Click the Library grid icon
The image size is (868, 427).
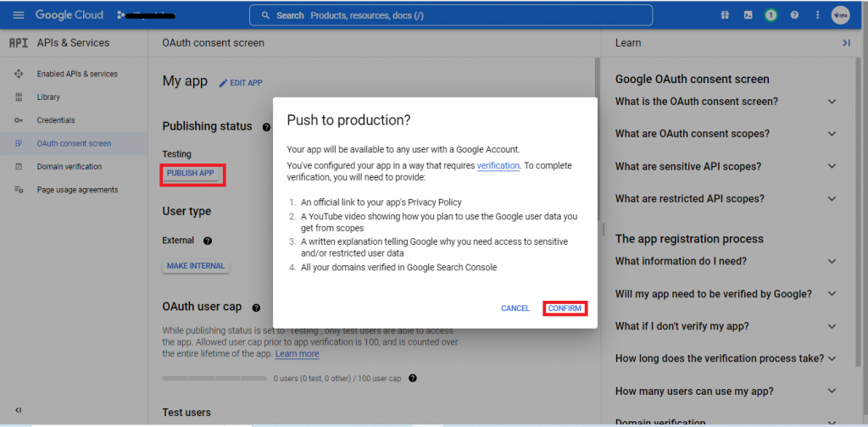click(x=19, y=97)
